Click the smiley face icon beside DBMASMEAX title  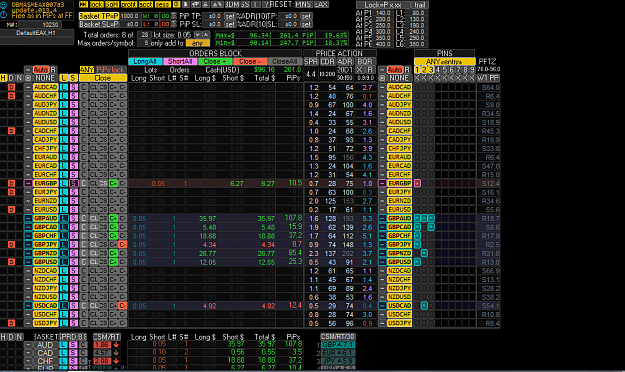pos(4,5)
